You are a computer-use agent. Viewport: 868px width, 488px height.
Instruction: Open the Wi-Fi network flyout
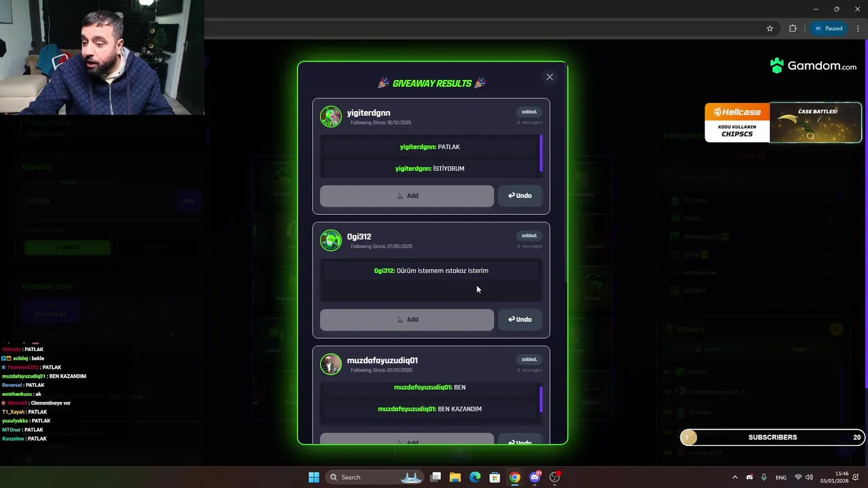798,477
